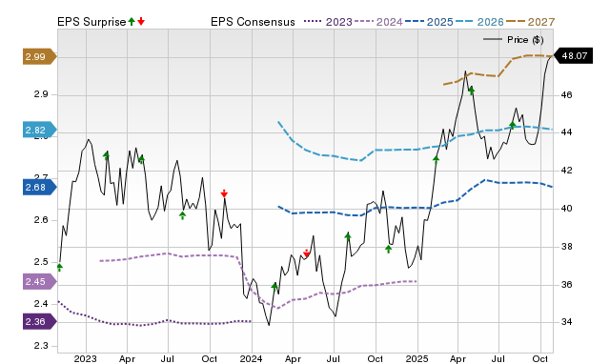
Task: Select the green surprise arrow near August 2023
Action: click(182, 215)
